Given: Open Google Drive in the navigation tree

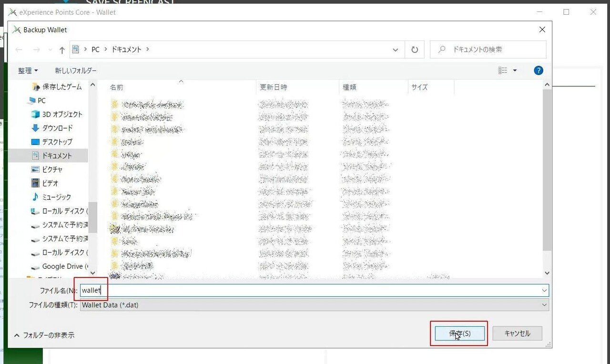Looking at the screenshot, I should (60, 266).
